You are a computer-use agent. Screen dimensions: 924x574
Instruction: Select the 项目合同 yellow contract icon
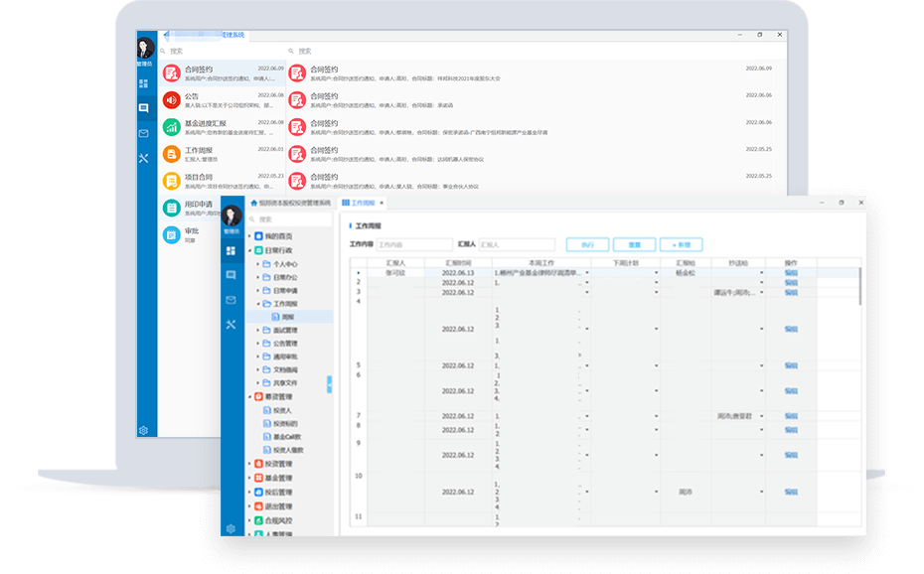point(171,181)
